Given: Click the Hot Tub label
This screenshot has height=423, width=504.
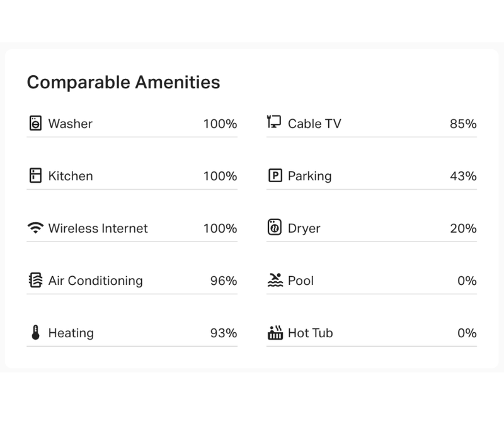Looking at the screenshot, I should (x=310, y=333).
